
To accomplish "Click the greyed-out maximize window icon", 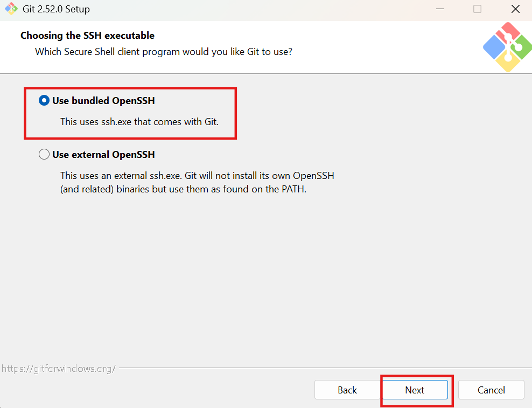I will click(x=478, y=9).
